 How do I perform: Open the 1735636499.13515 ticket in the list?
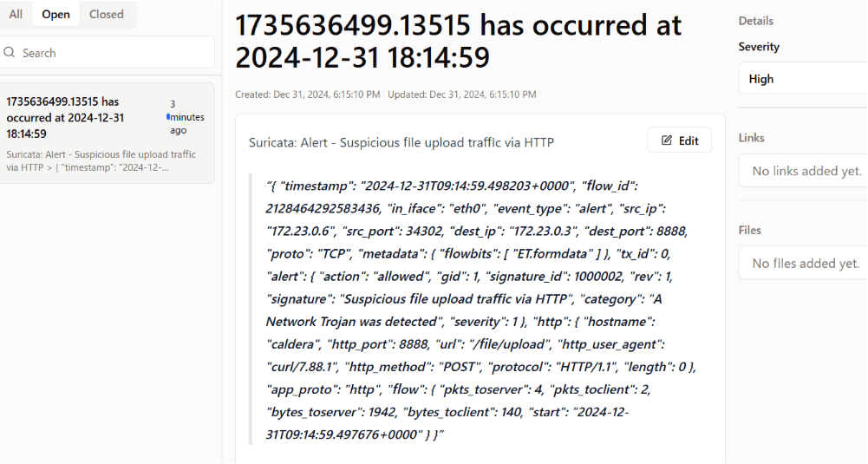coord(65,118)
